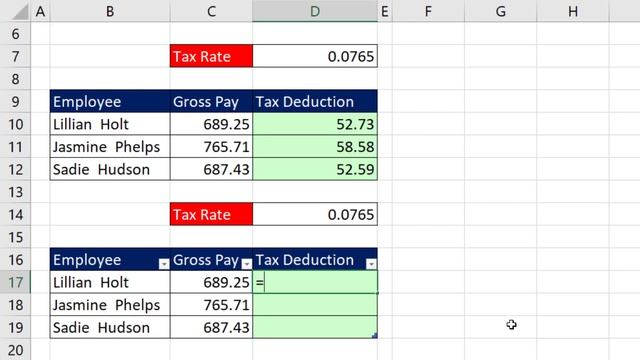Viewport: 640px width, 360px height.
Task: Open the Employee column filter dropdown
Action: [164, 264]
